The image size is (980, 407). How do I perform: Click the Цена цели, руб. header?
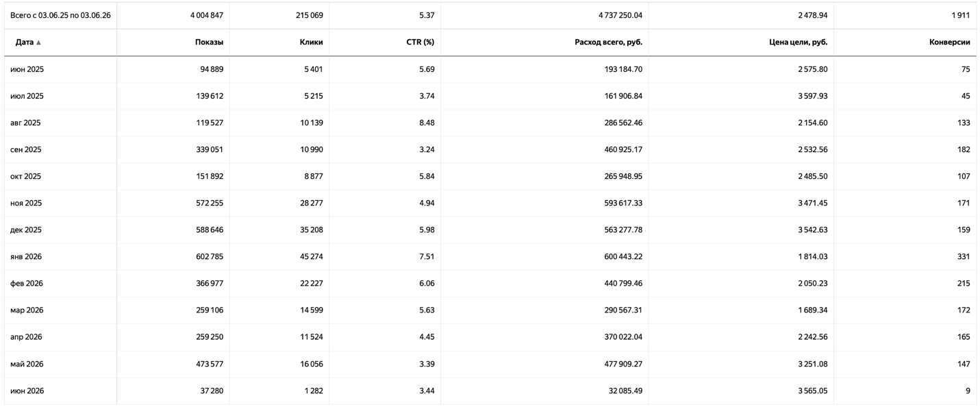point(799,42)
